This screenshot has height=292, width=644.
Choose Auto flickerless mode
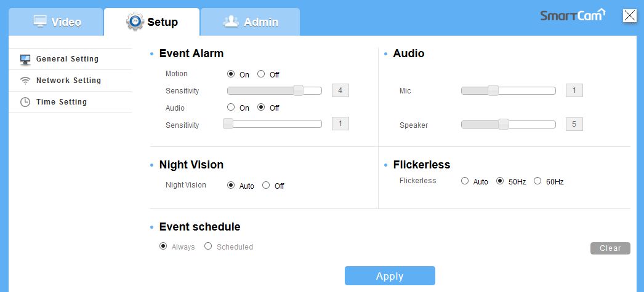click(x=464, y=181)
